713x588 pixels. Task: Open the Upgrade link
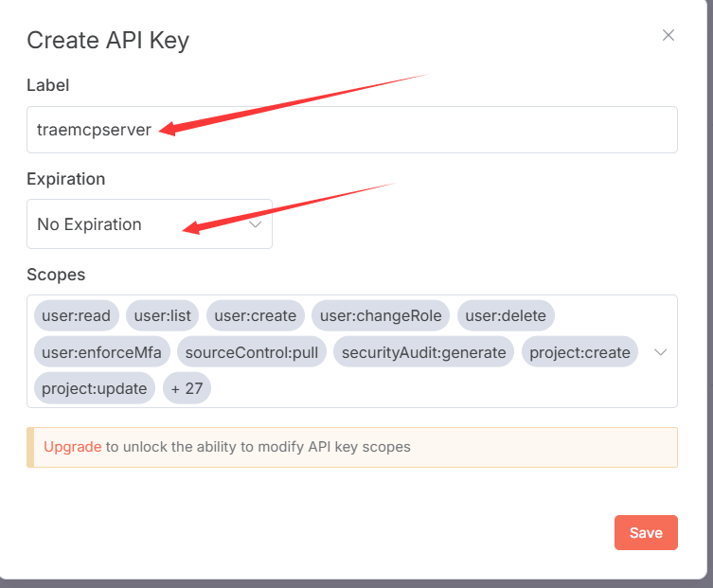[73, 447]
